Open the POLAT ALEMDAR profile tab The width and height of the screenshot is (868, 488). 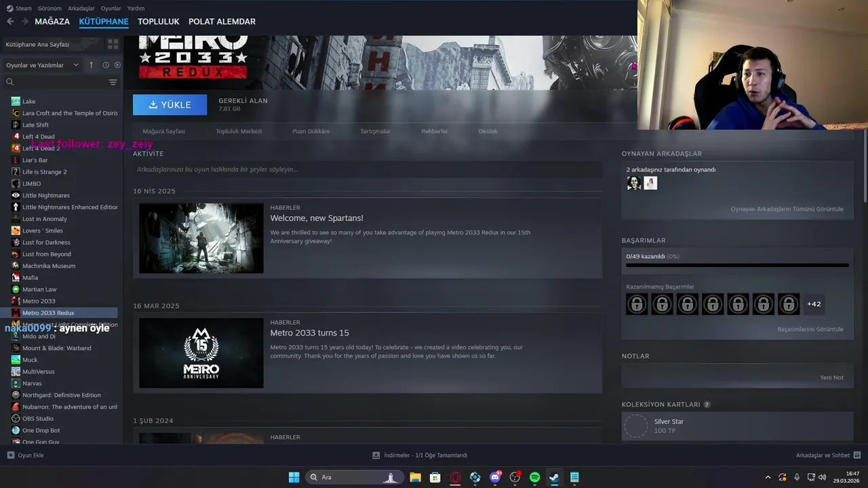(222, 22)
